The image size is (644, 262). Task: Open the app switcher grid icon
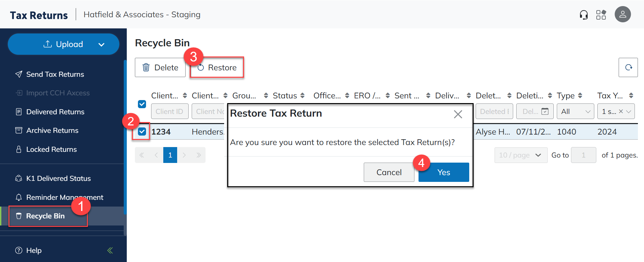(x=601, y=15)
